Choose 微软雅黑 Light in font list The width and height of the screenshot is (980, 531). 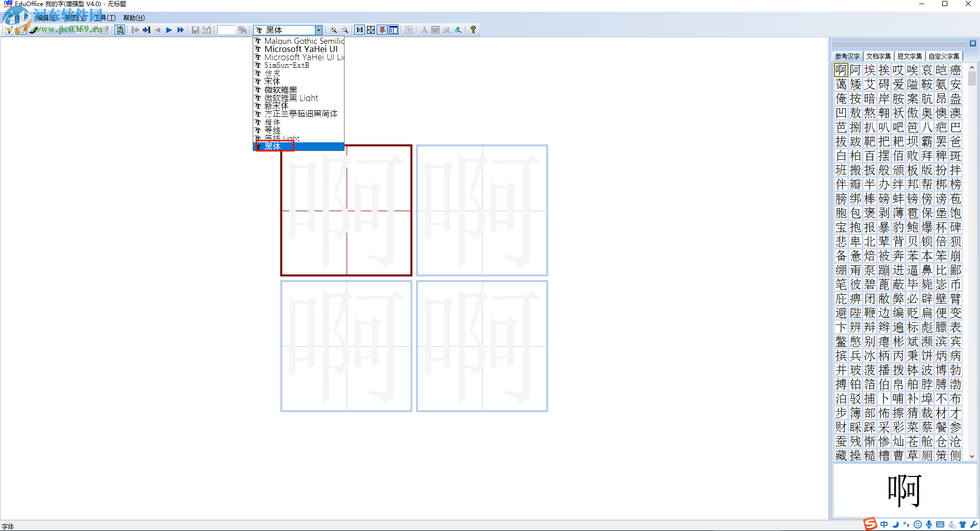point(291,97)
